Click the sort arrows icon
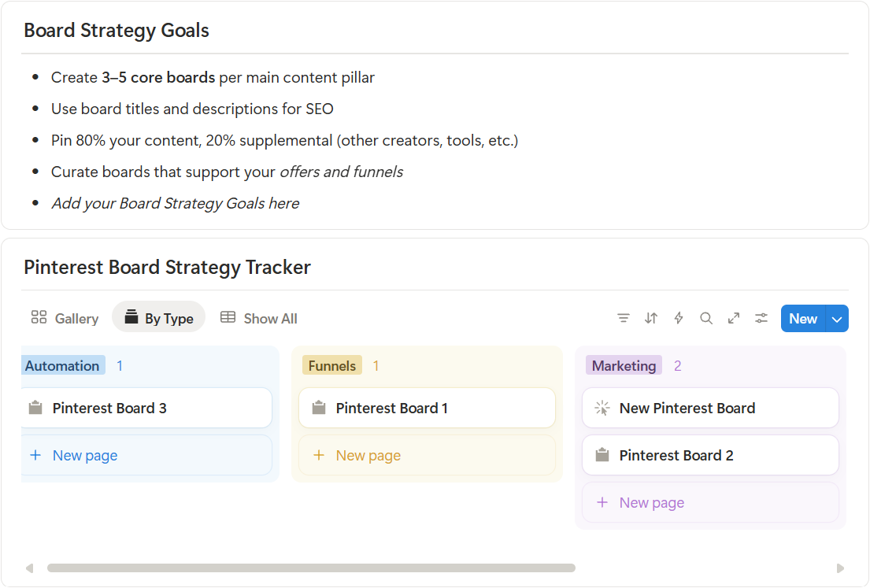870x588 pixels. click(651, 319)
